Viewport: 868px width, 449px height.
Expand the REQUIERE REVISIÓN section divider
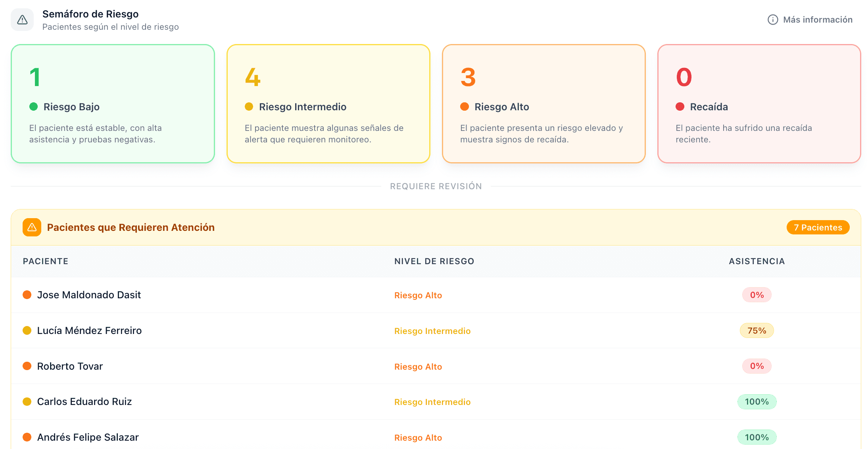point(436,186)
